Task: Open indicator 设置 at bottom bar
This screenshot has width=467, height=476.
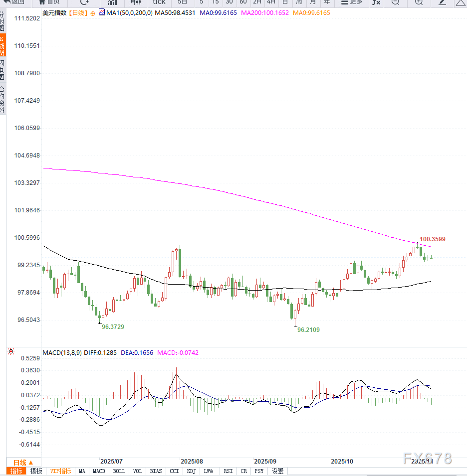Action: 277,471
